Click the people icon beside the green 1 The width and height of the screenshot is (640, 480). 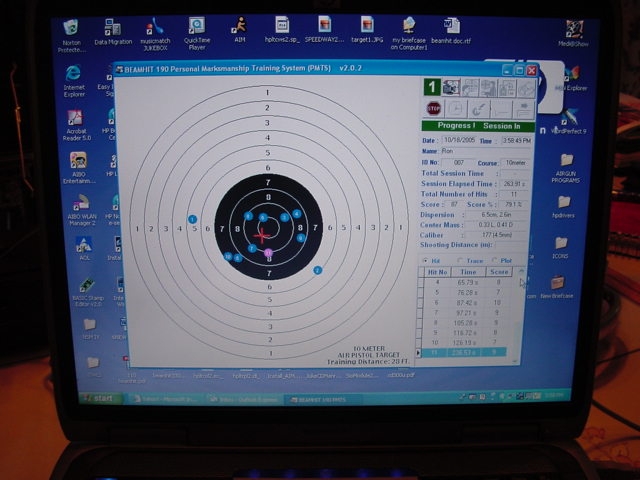tap(451, 87)
